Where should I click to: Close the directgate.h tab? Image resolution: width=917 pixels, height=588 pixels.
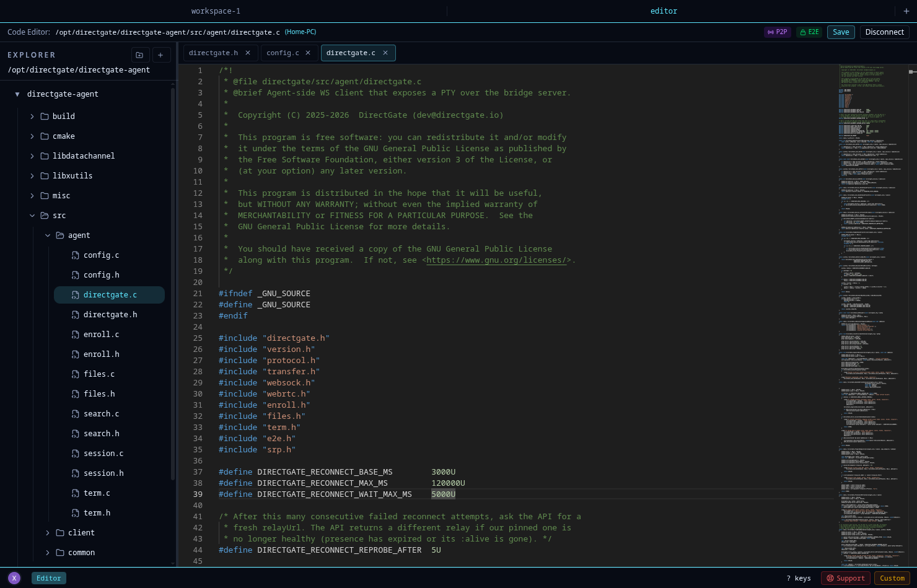coord(248,53)
